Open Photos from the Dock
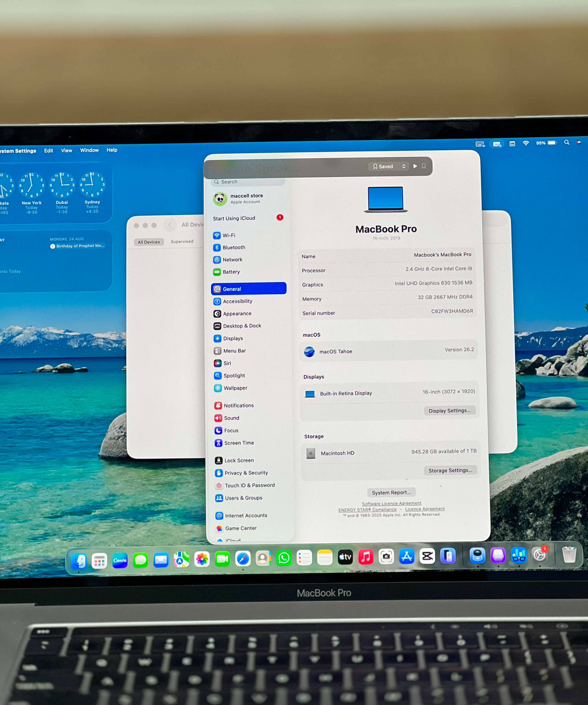 click(202, 559)
